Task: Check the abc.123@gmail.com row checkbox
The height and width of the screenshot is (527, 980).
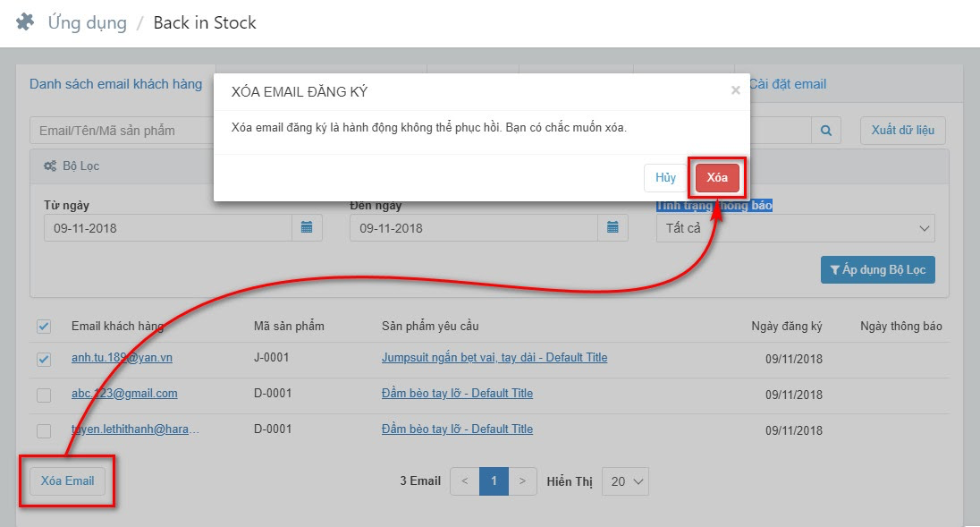Action: pos(44,395)
